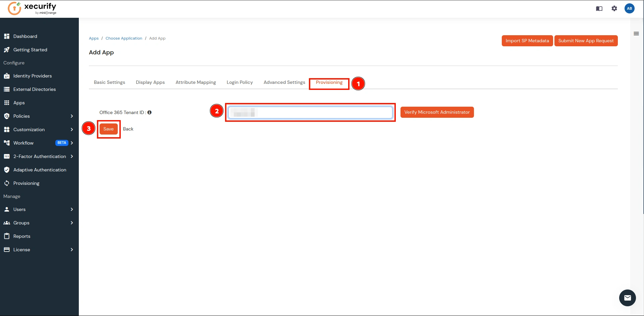The width and height of the screenshot is (644, 316).
Task: Expand the Groups menu chevron
Action: tap(72, 223)
